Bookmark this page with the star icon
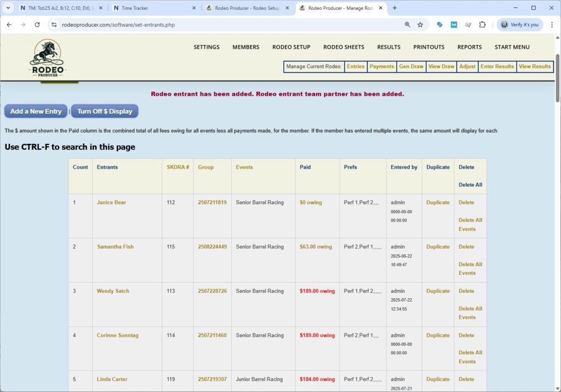This screenshot has width=561, height=392. [x=420, y=25]
